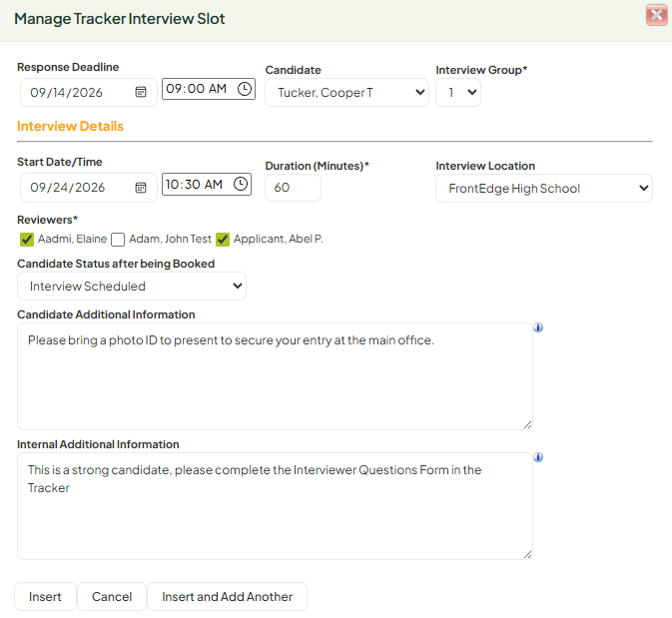Uncheck reviewer Aadmi, Elaine

tap(27, 240)
